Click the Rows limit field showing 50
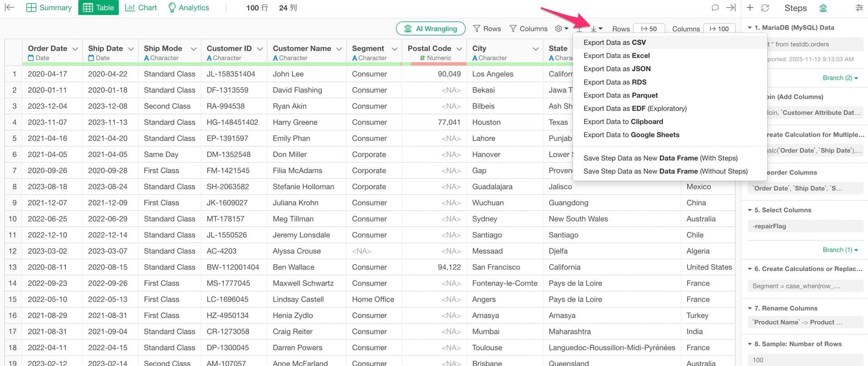The width and height of the screenshot is (868, 366). point(649,29)
